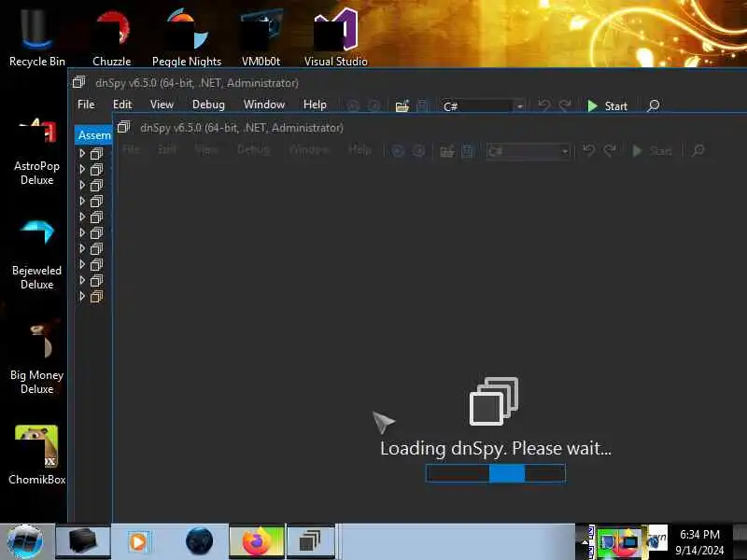Open the View menu in back dnSpy window
Viewport: 747px width, 560px height.
(x=162, y=105)
